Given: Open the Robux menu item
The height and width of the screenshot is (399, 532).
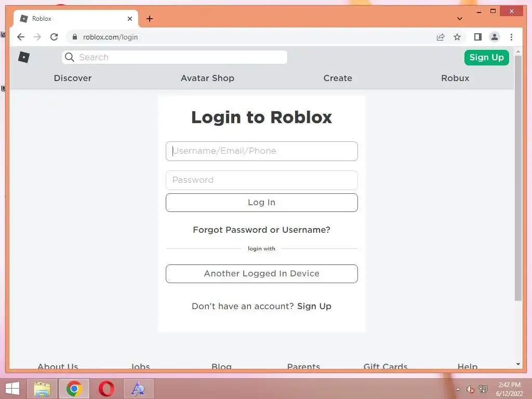Looking at the screenshot, I should click(x=455, y=78).
